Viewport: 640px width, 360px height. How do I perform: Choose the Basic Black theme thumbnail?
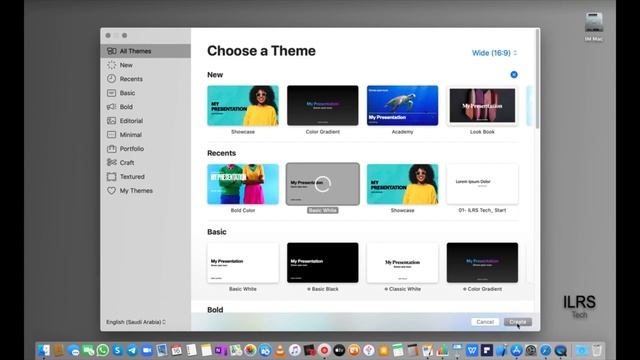322,262
